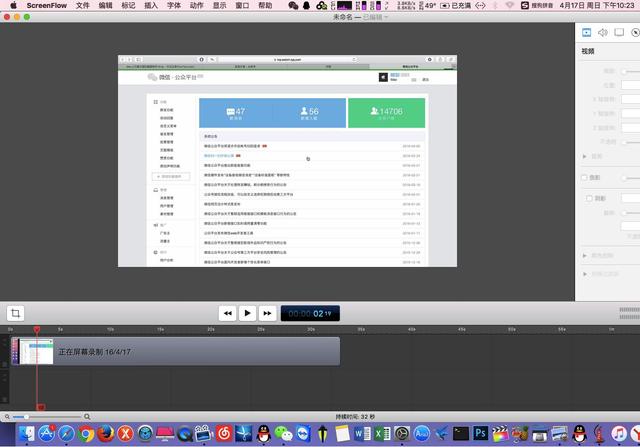Open Terminal from the dock

tap(461, 434)
